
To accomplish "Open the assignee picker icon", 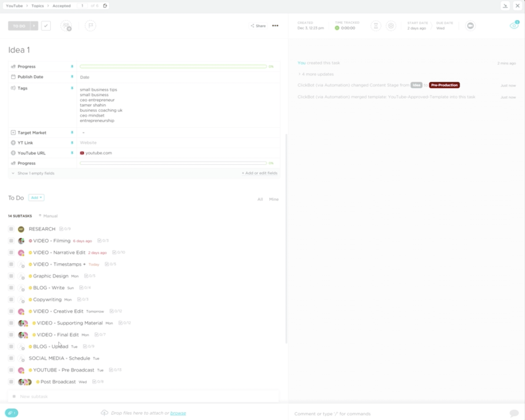I will click(x=66, y=26).
